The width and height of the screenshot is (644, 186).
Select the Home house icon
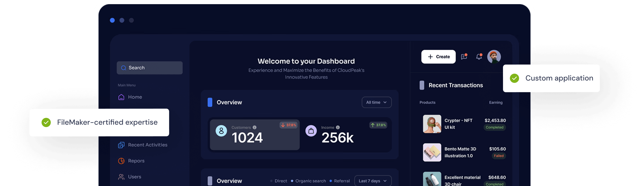(x=121, y=97)
